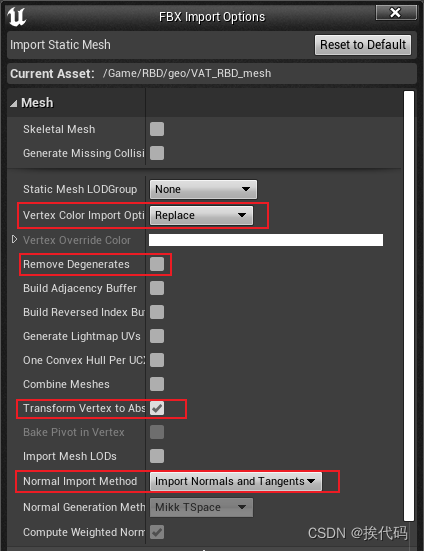
Task: Enable Generate Lightmap UVs checkbox
Action: [x=157, y=336]
